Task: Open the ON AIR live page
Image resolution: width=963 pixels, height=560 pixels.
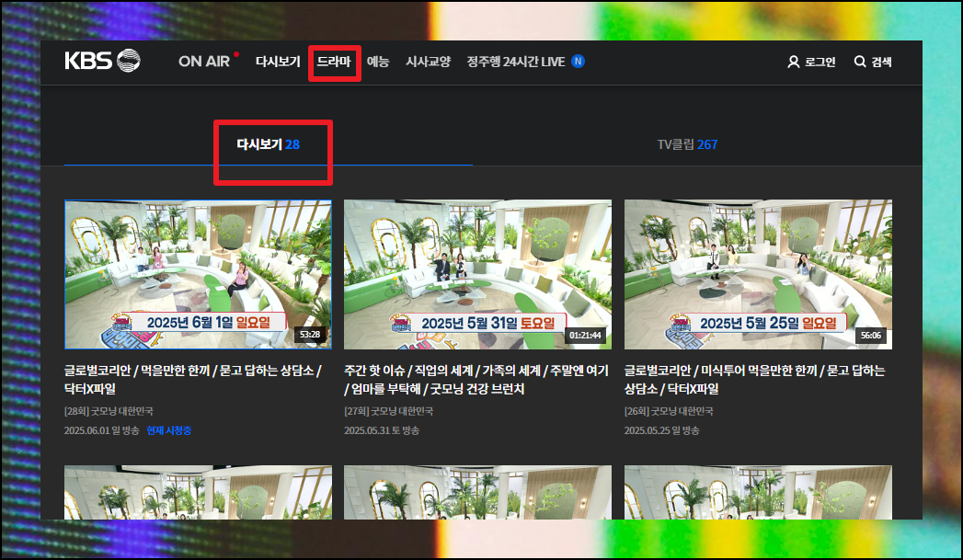Action: click(204, 62)
